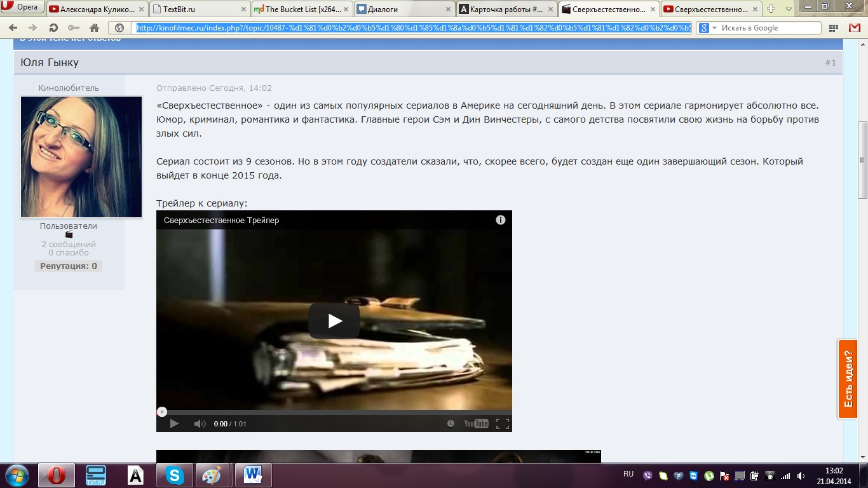Click the coffee cup tray icon
868x488 pixels.
click(770, 475)
